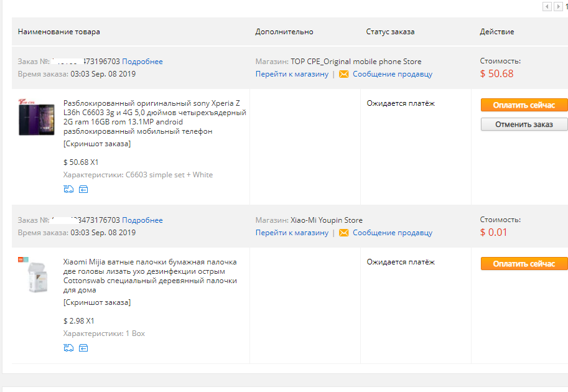Click the '$ 50.68 X1' item price
This screenshot has width=568, height=392.
[x=81, y=162]
